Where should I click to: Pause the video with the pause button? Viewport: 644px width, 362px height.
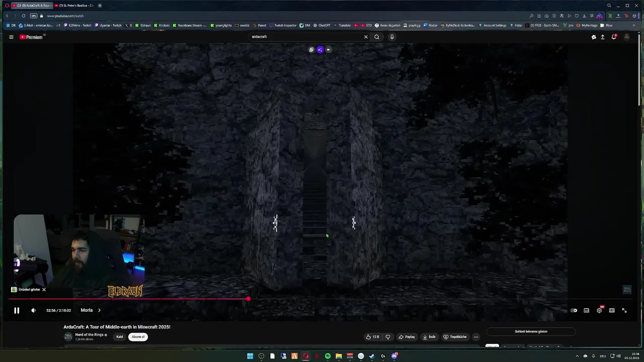pos(17,310)
